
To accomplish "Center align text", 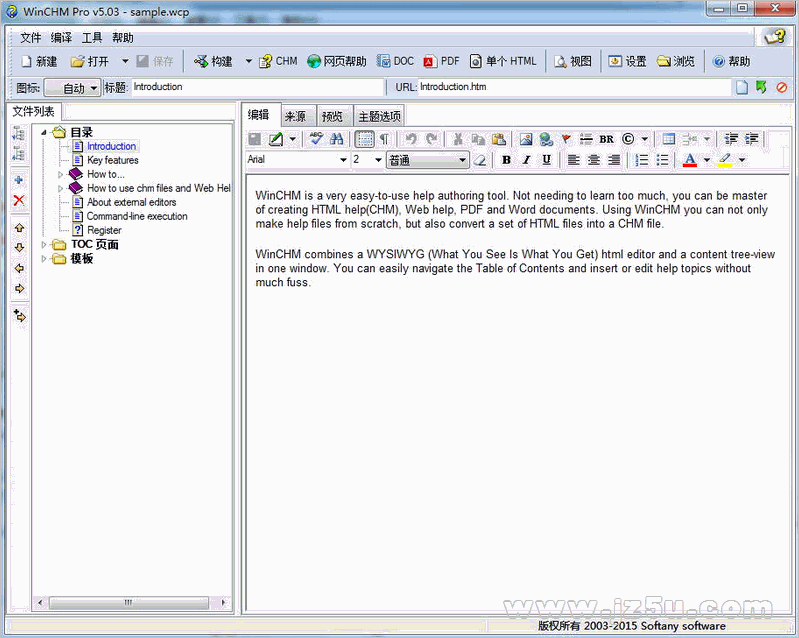I will point(594,160).
